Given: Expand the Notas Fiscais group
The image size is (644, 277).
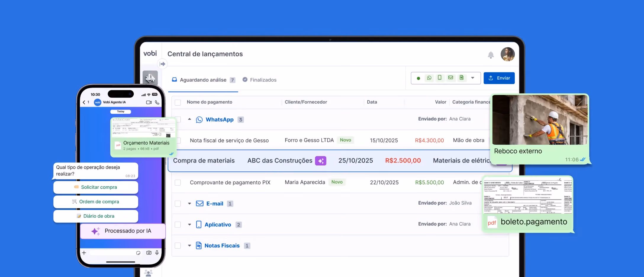Looking at the screenshot, I should pyautogui.click(x=190, y=246).
